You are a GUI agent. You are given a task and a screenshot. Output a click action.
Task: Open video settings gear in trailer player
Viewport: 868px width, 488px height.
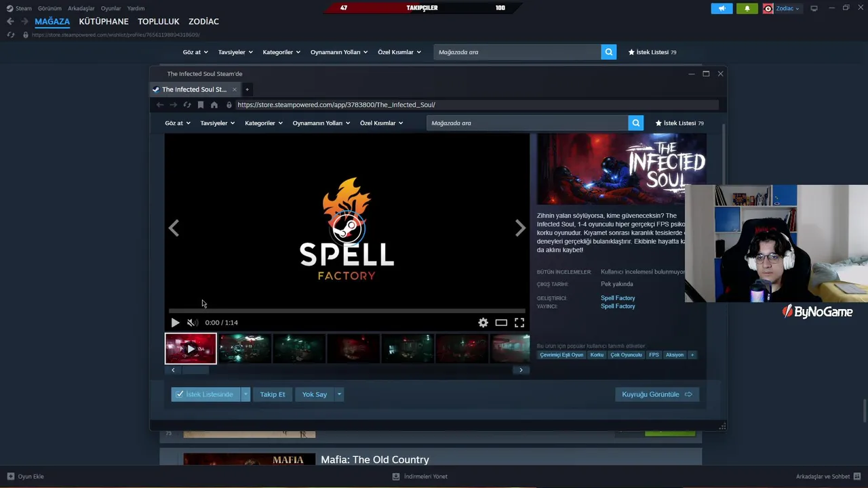tap(483, 323)
